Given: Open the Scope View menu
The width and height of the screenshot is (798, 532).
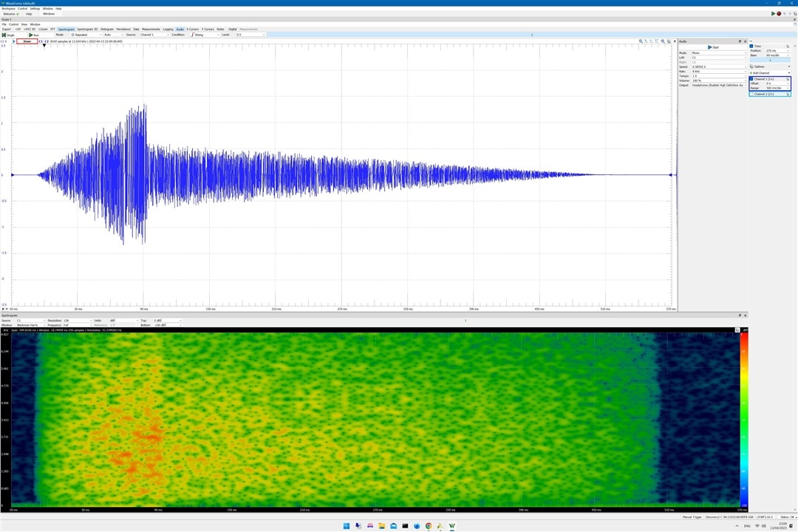Looking at the screenshot, I should [x=24, y=24].
